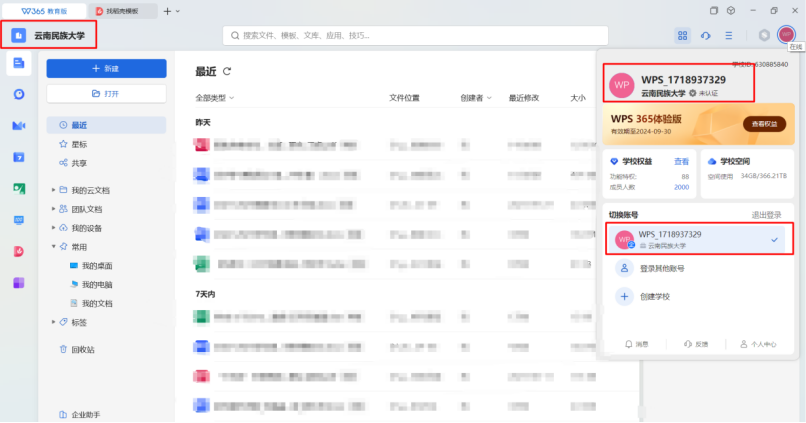This screenshot has width=806, height=423.
Task: Open 我的电脑 item
Action: click(90, 285)
